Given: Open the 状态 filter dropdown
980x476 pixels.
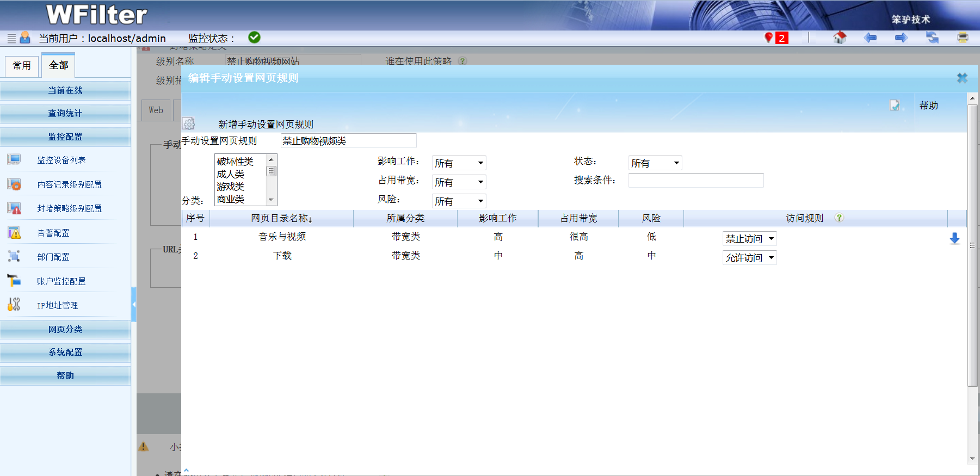Looking at the screenshot, I should coord(655,163).
